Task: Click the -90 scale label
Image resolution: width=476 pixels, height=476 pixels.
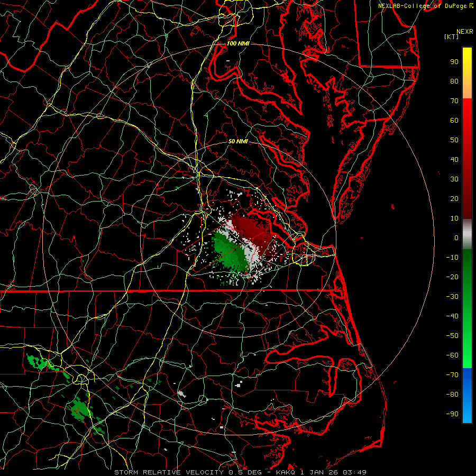Action: [452, 414]
